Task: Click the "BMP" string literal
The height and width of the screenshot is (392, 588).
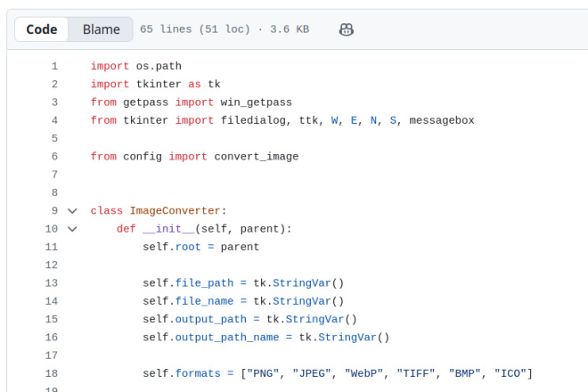Action: (465, 373)
